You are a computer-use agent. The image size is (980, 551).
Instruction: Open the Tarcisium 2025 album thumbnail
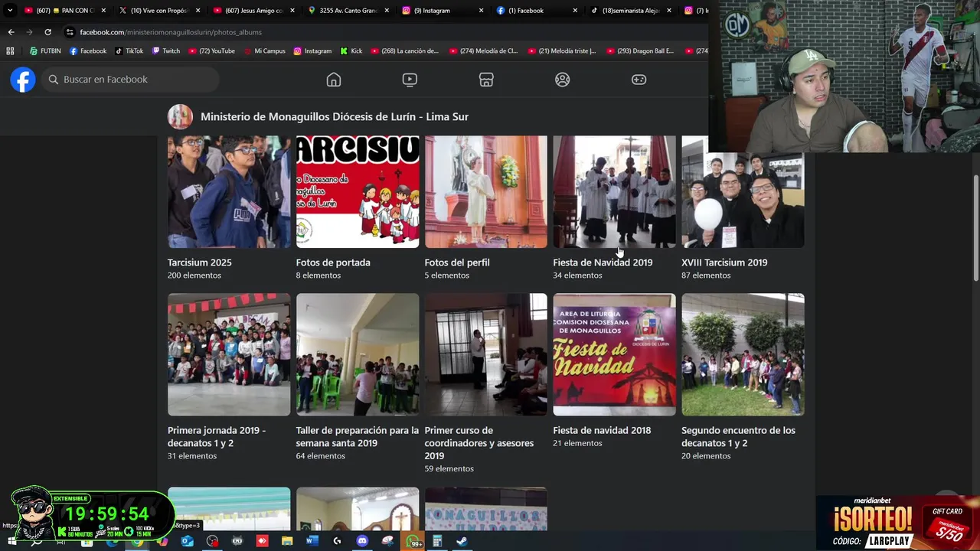(229, 192)
